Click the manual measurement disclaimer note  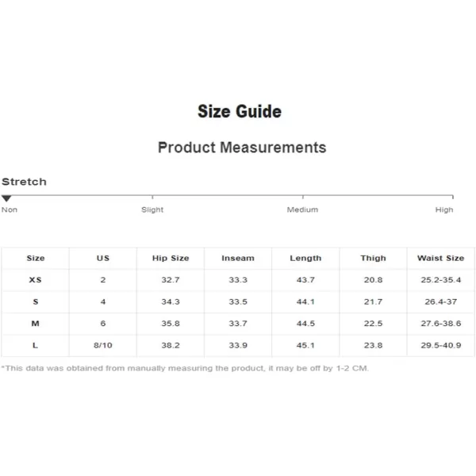185,368
